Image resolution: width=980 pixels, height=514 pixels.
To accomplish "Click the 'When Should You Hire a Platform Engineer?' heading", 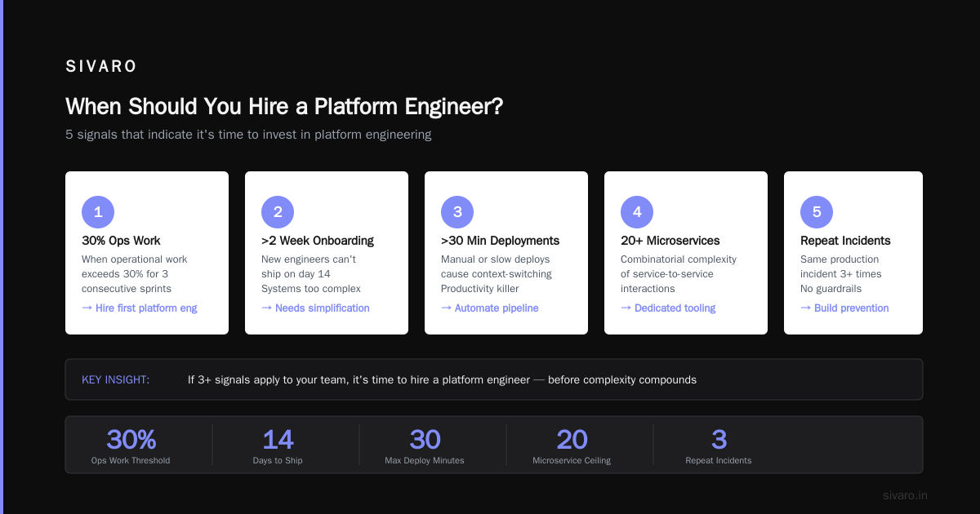I will 284,107.
